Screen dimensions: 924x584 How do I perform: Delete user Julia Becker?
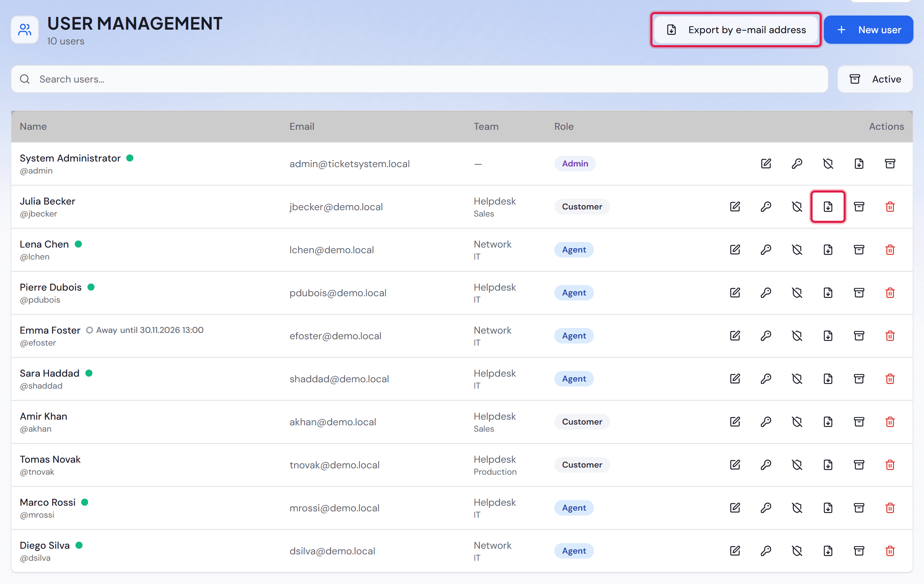pyautogui.click(x=890, y=207)
